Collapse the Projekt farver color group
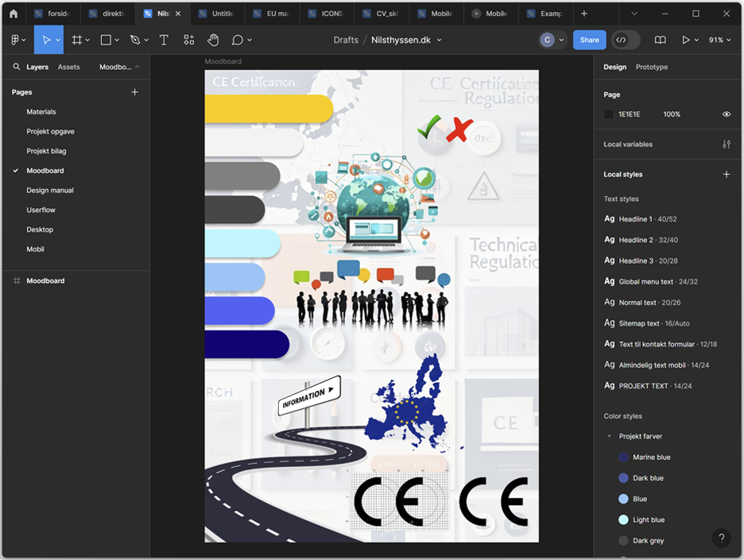Screen dimensions: 744x560 click(609, 436)
